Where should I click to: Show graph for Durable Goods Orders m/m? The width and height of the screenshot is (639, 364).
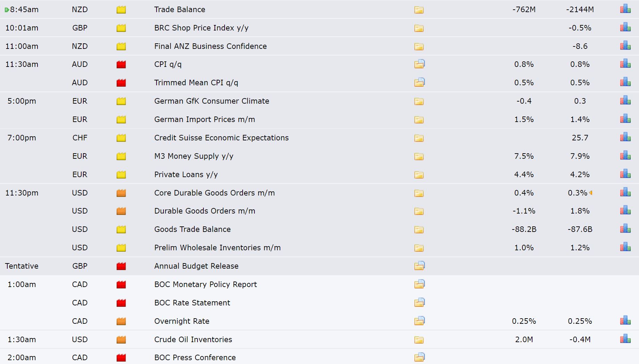click(x=625, y=210)
